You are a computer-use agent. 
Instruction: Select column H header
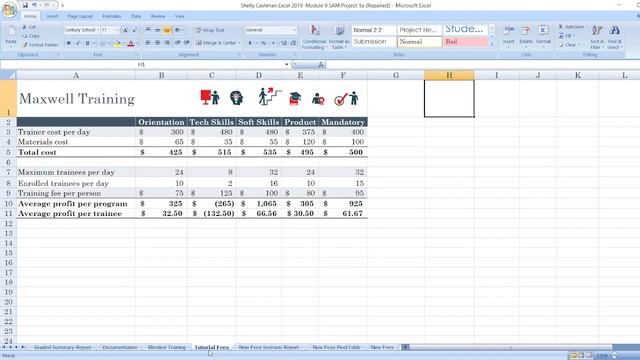pyautogui.click(x=449, y=75)
